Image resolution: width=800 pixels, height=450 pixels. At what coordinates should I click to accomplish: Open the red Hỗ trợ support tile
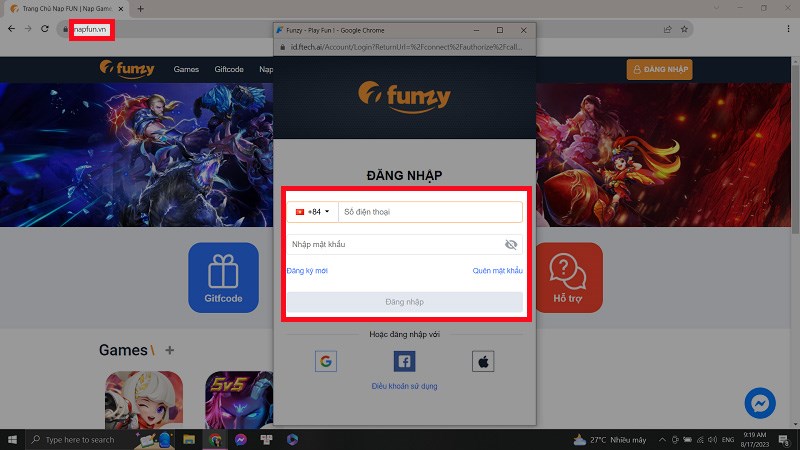(568, 278)
